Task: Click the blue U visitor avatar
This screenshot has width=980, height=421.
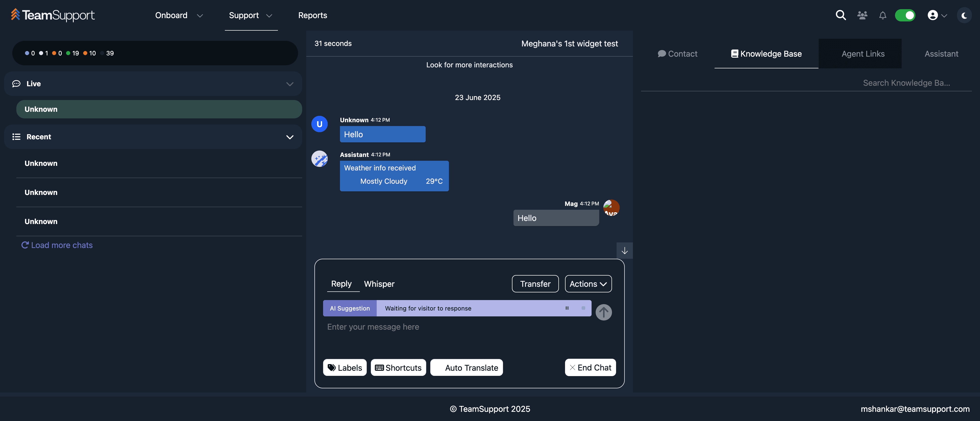Action: [319, 124]
